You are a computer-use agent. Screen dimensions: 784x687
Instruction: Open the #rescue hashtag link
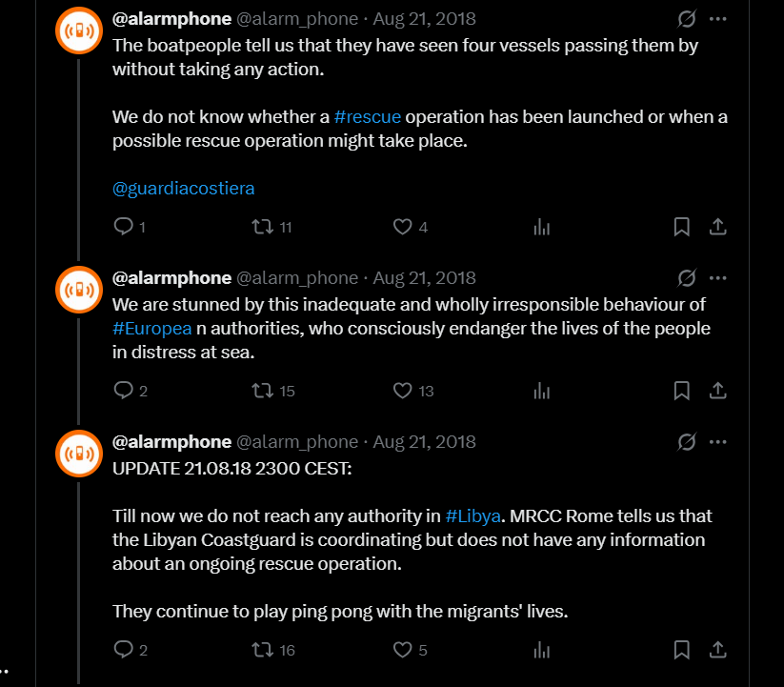(368, 117)
